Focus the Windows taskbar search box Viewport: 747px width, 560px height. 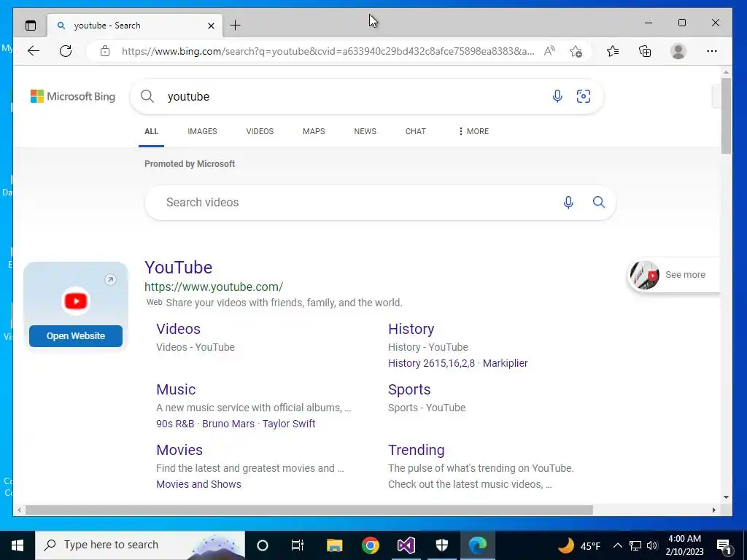[140, 545]
